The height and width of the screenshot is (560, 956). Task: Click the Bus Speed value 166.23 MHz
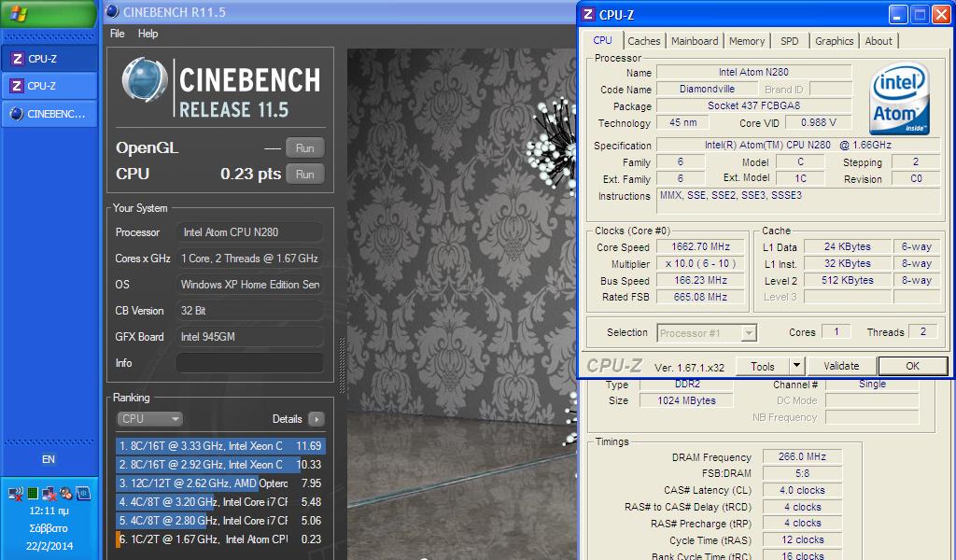point(700,280)
